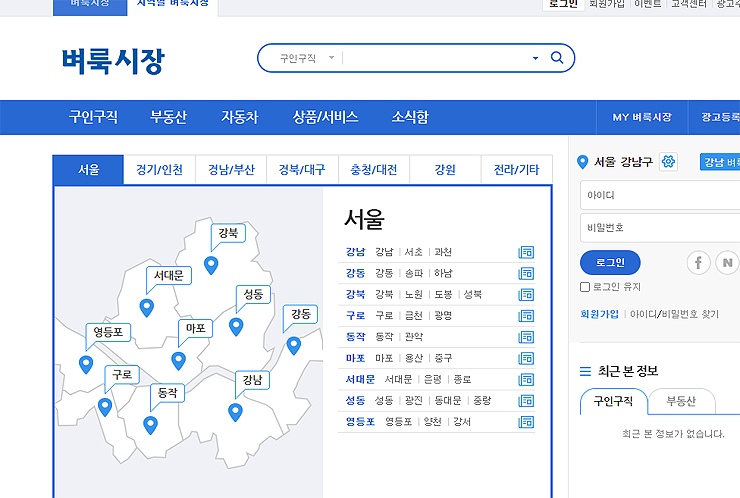Click the map pin under 성동

point(236,327)
